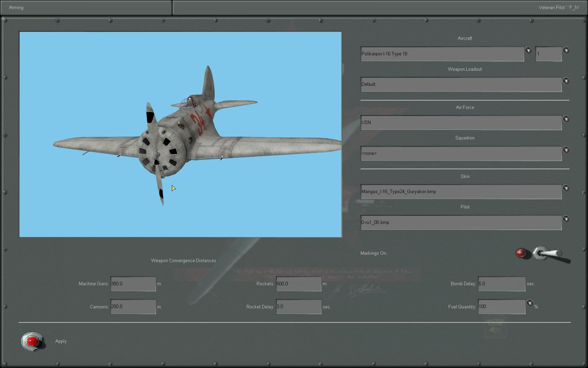The image size is (588, 368).
Task: Click the red Markings indicator light
Action: coord(522,253)
